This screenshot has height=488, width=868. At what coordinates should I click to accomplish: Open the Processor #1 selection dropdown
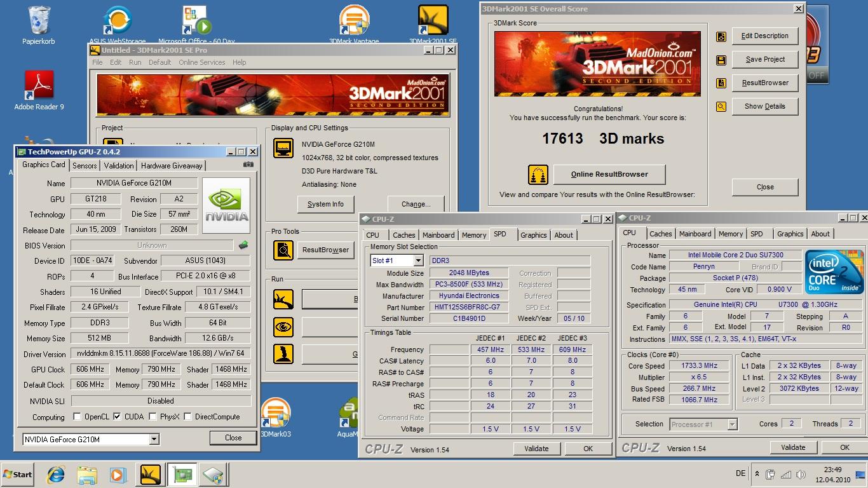click(x=732, y=424)
